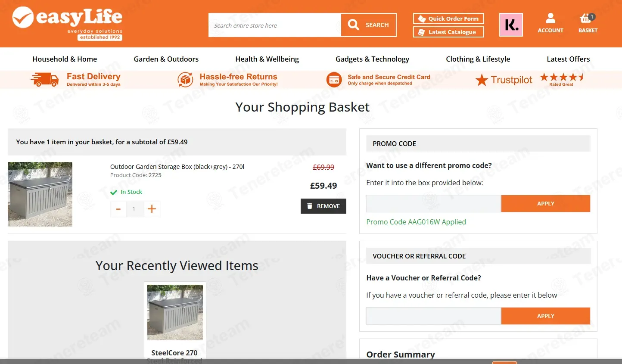The height and width of the screenshot is (364, 622).
Task: Click the easyLife logo
Action: (x=67, y=23)
